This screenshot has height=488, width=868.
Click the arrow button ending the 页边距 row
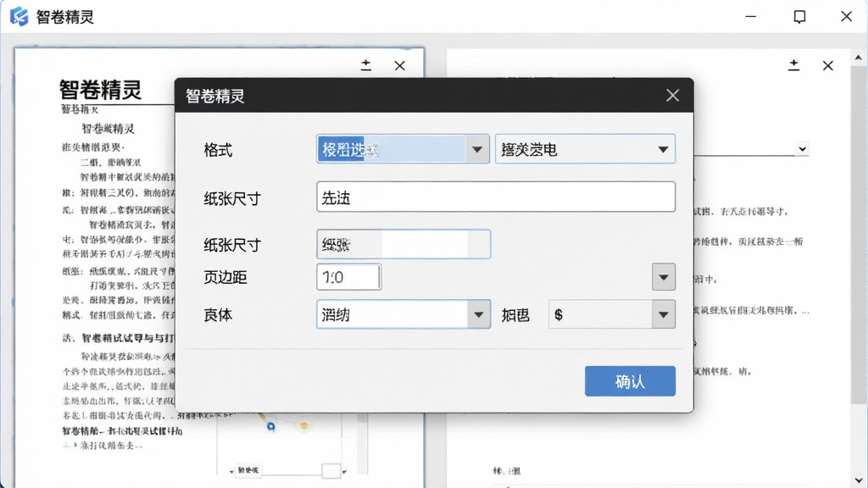coord(663,277)
